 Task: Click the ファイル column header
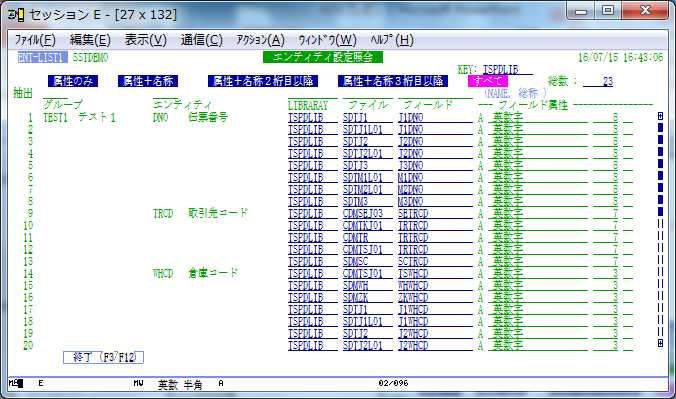(x=368, y=105)
